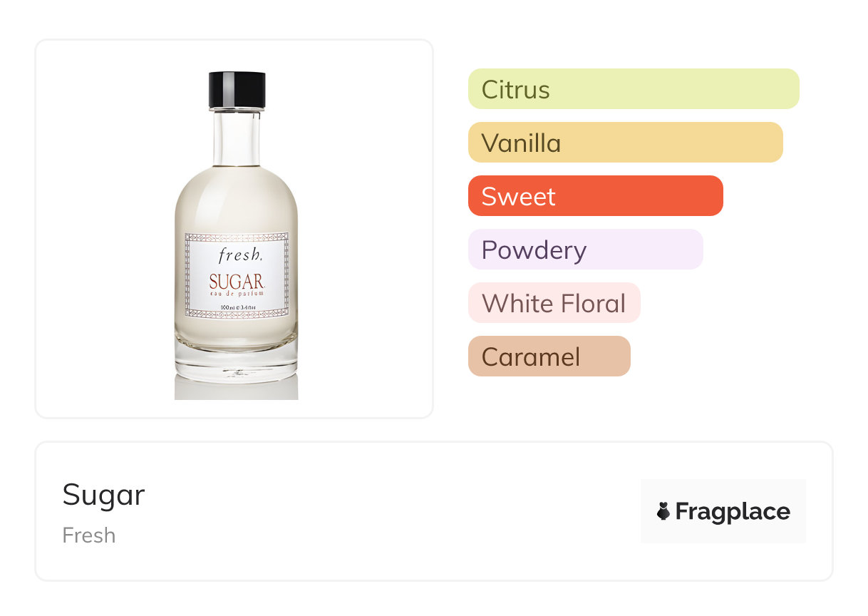
Task: Select the Citrus accord bar
Action: 633,89
